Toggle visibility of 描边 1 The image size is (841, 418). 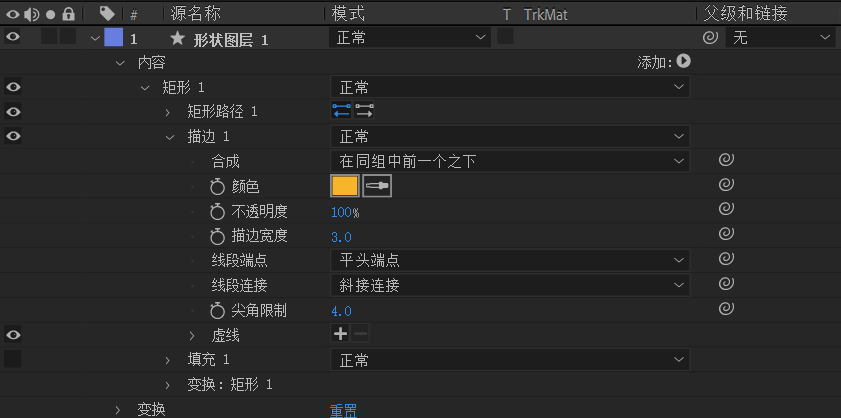[13, 136]
